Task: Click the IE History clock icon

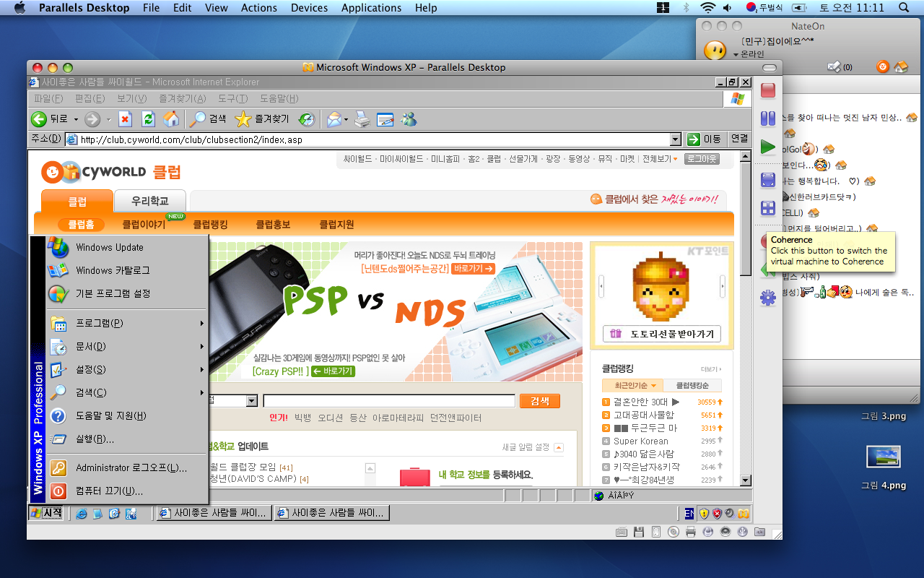Action: (x=307, y=119)
